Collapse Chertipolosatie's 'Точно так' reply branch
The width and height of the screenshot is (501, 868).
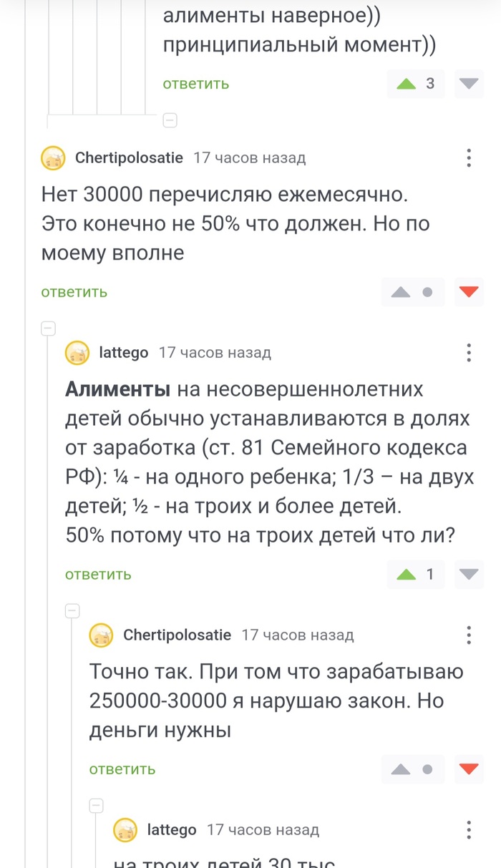pos(72,611)
